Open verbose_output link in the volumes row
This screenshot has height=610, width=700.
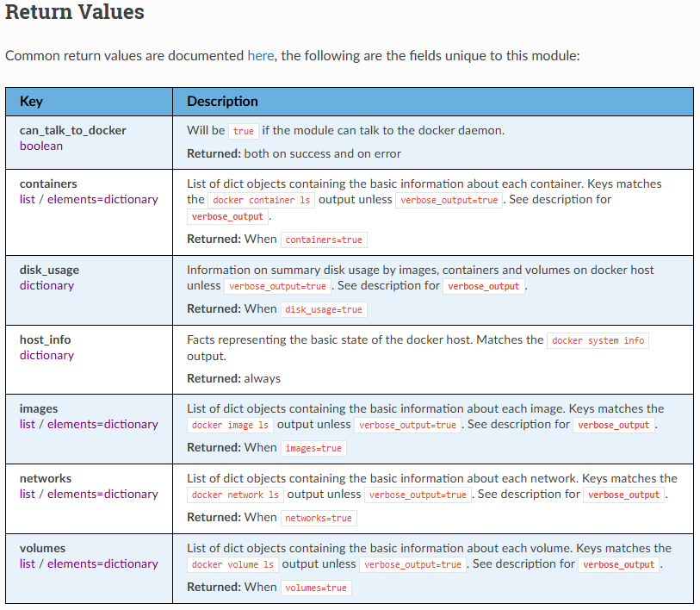pos(618,564)
